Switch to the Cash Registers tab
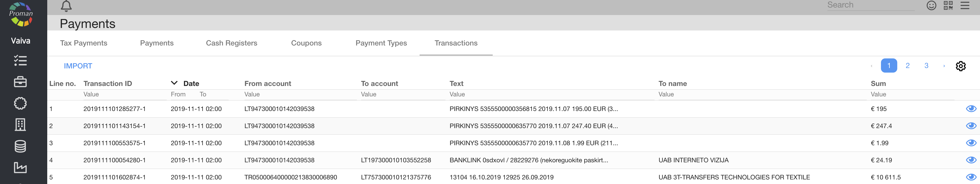The image size is (980, 184). (x=231, y=43)
